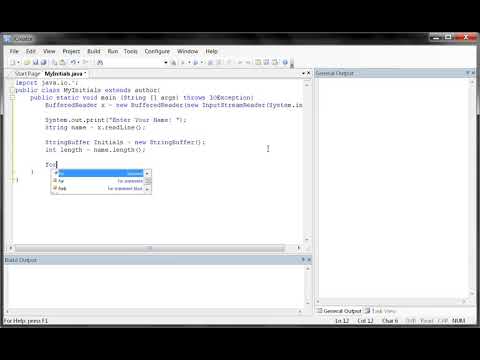Choose the 'for statement block' suggestion
The image size is (480, 360).
(98, 188)
